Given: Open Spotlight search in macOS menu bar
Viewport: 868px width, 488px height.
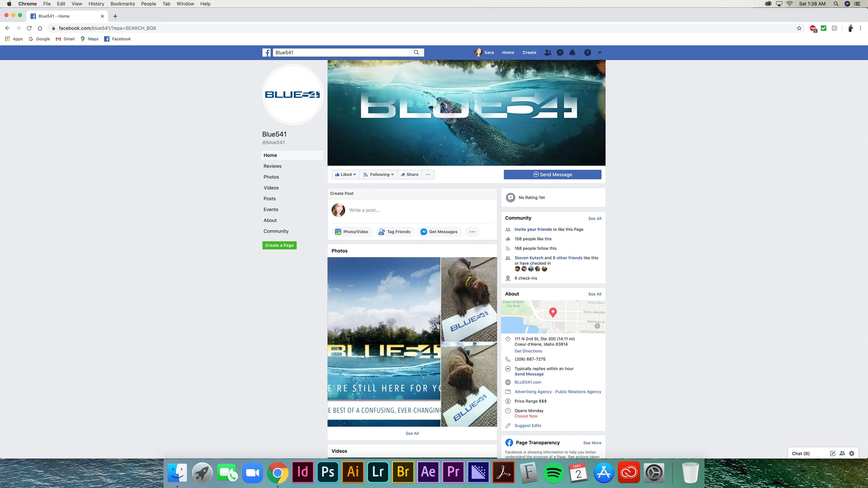Looking at the screenshot, I should 836,4.
